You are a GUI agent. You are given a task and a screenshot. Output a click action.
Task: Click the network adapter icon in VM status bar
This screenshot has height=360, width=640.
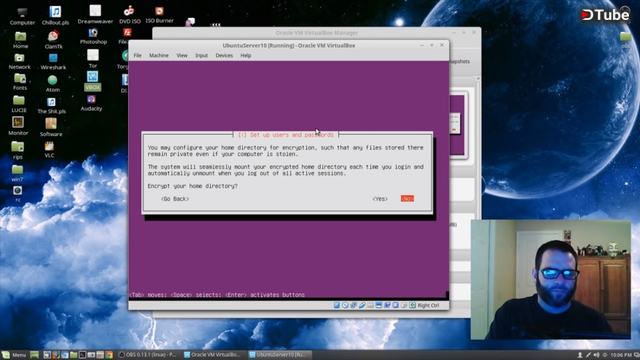(353, 305)
